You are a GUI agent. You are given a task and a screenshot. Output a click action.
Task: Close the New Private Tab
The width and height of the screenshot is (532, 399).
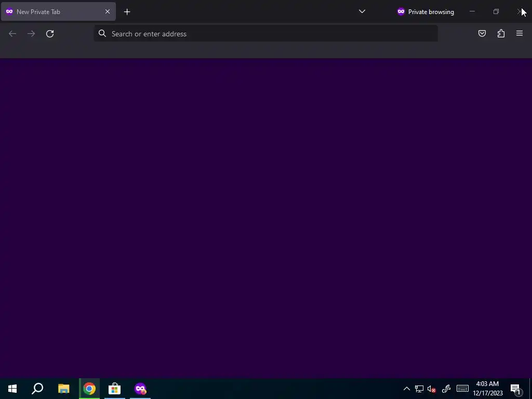(x=108, y=11)
